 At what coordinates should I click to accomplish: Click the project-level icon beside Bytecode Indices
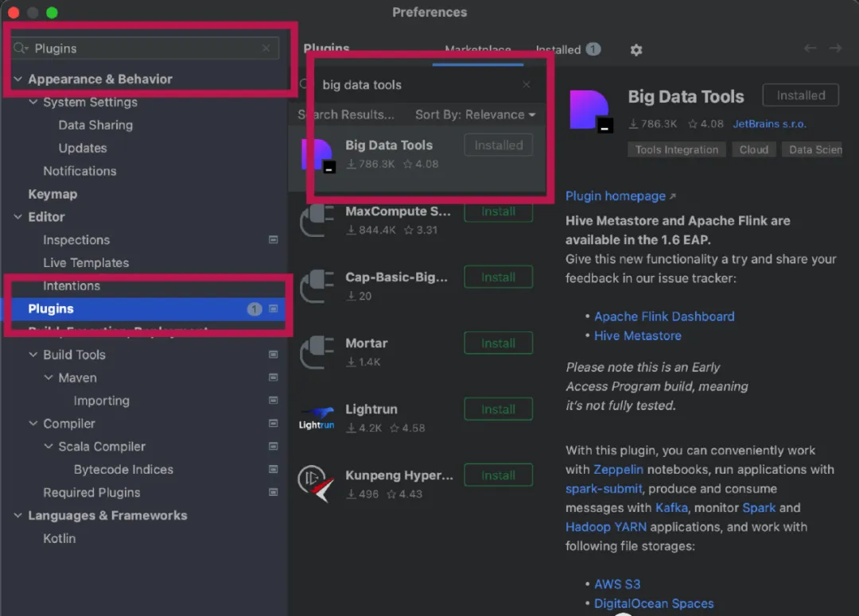tap(273, 469)
